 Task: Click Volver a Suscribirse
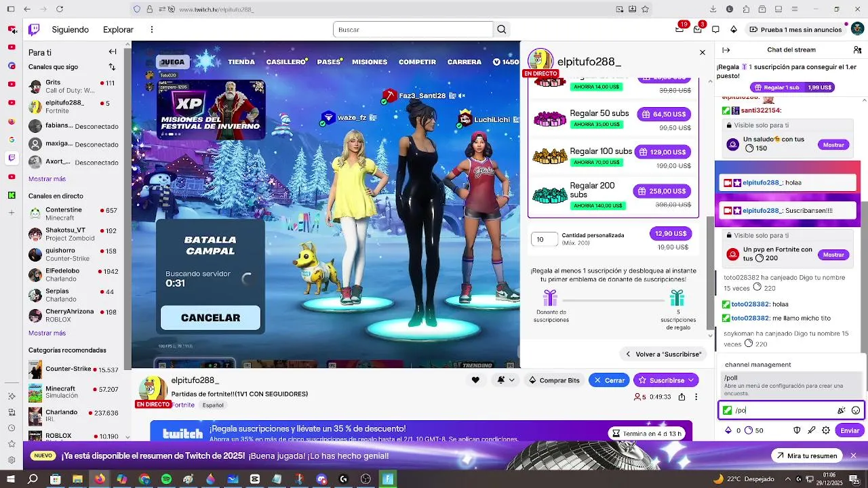pyautogui.click(x=663, y=354)
